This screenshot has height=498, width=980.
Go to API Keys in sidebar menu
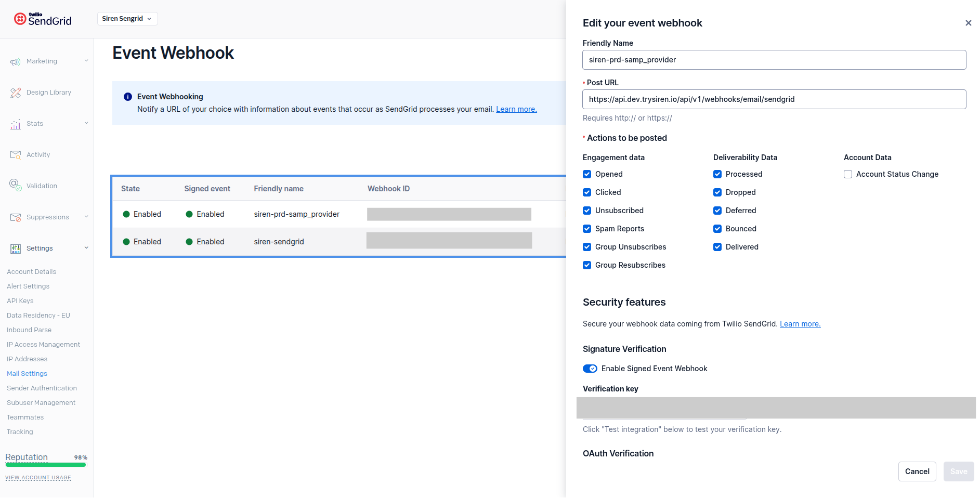[x=20, y=300]
